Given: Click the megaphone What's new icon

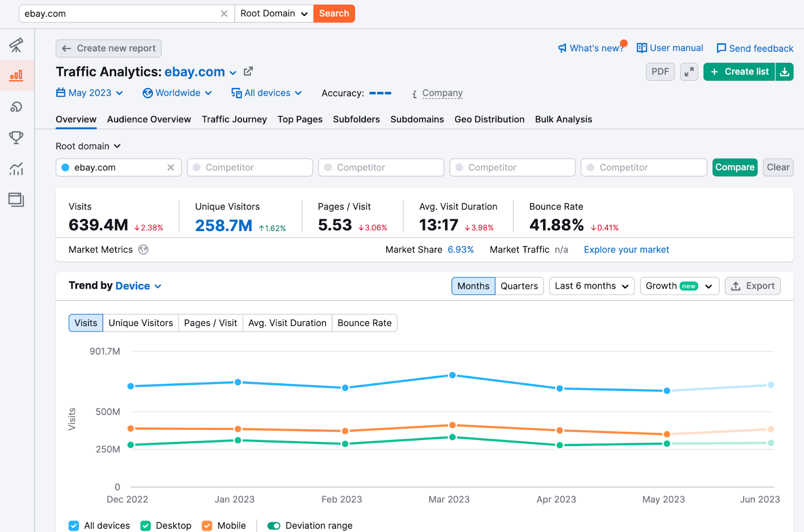Looking at the screenshot, I should click(562, 48).
